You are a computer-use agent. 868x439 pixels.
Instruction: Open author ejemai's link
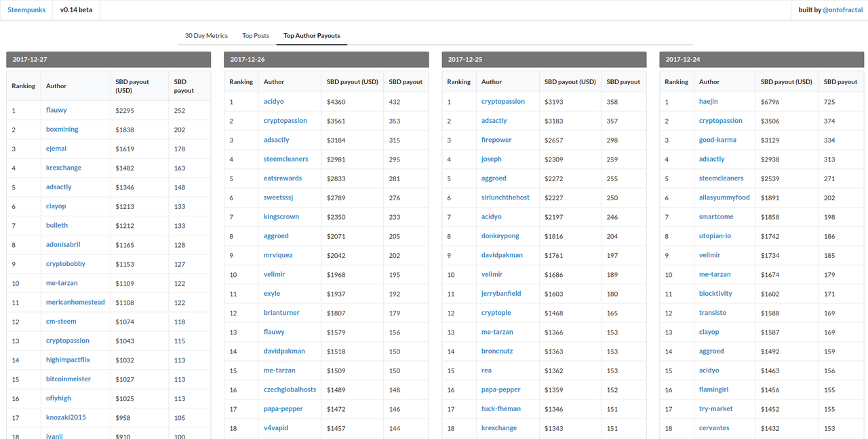point(56,149)
